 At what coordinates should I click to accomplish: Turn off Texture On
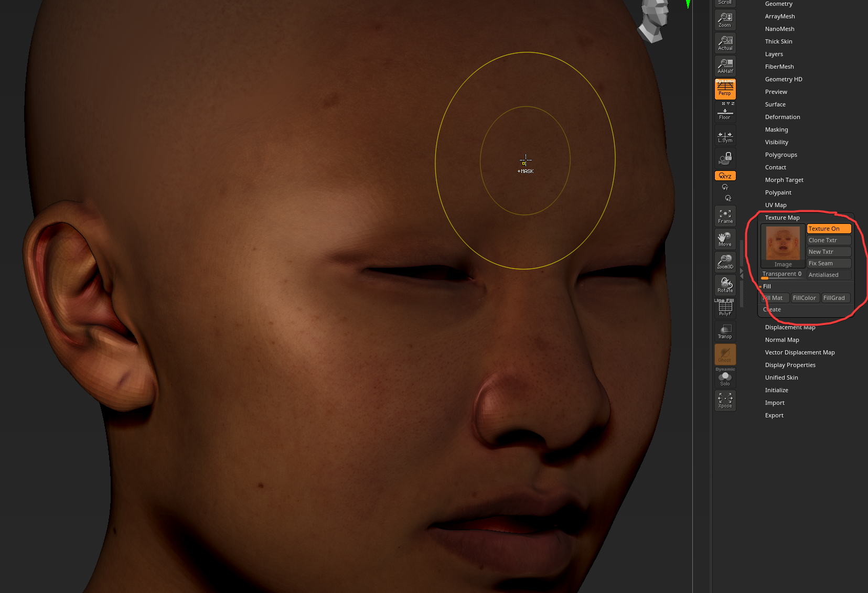(829, 229)
